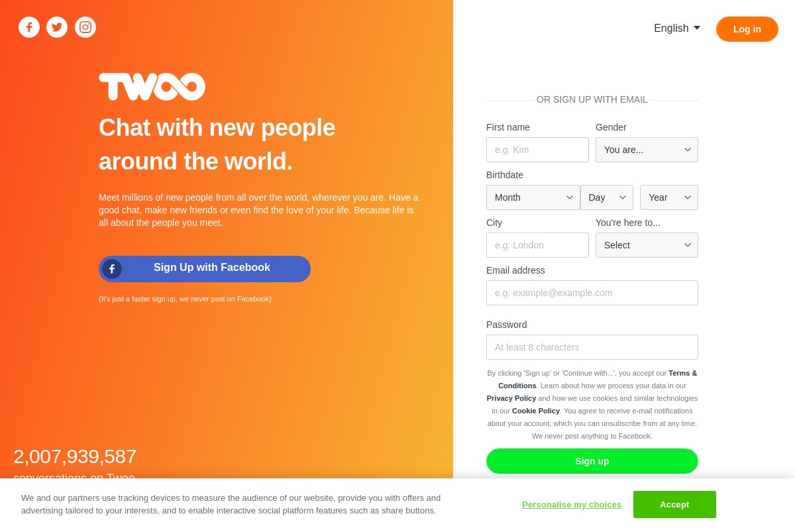Screen dimensions: 795x532
Task: Open the Facebook social icon
Action: [29, 27]
